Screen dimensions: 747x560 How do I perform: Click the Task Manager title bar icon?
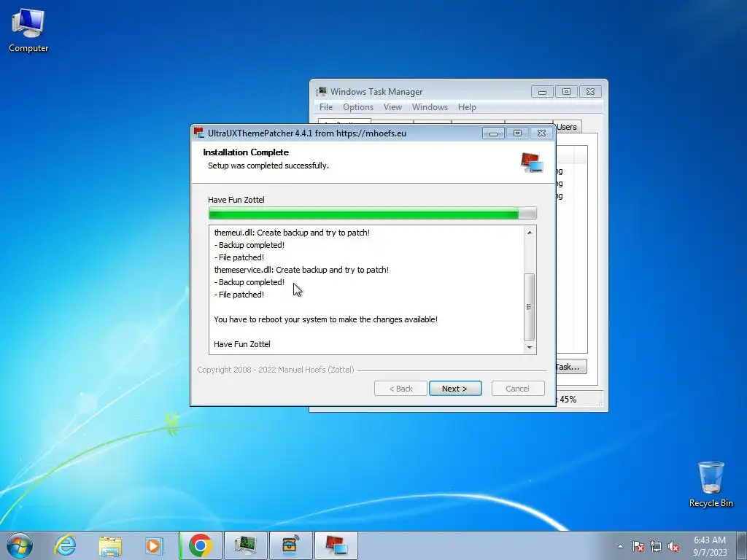click(322, 91)
